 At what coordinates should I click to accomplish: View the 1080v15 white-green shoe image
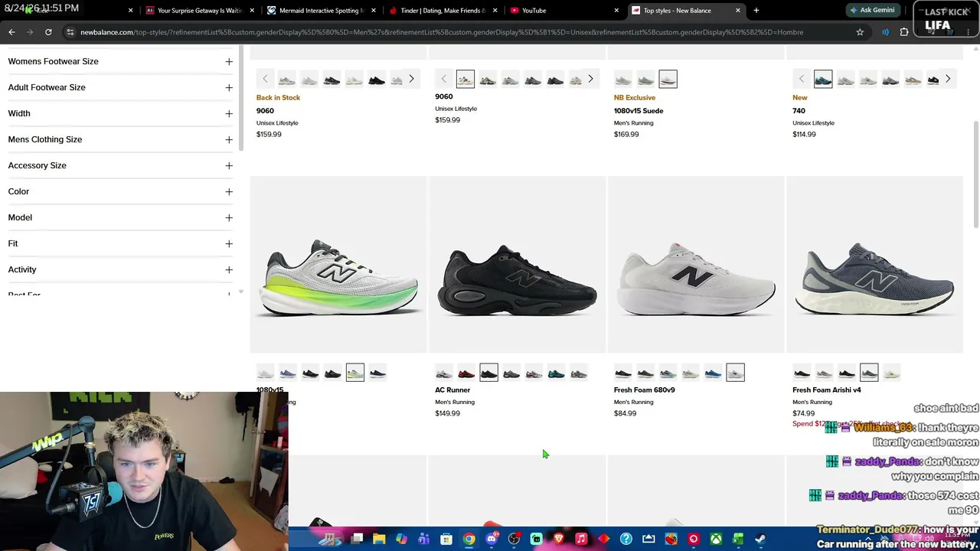pyautogui.click(x=338, y=265)
